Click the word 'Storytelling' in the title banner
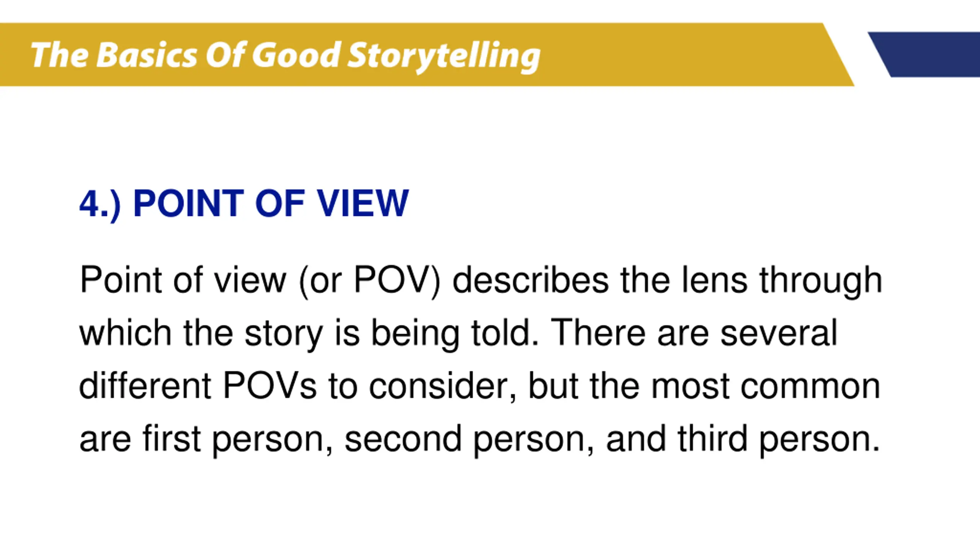The image size is (980, 551). click(444, 57)
